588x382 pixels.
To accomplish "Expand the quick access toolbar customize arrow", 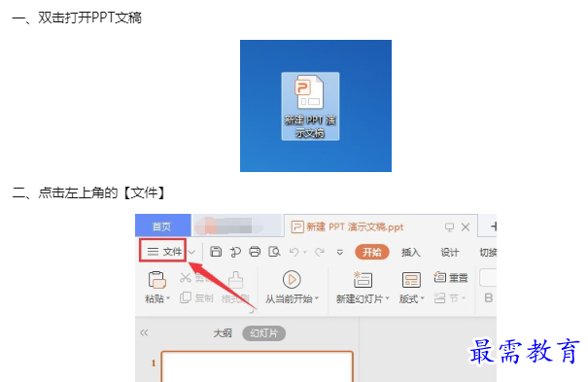I will click(340, 253).
